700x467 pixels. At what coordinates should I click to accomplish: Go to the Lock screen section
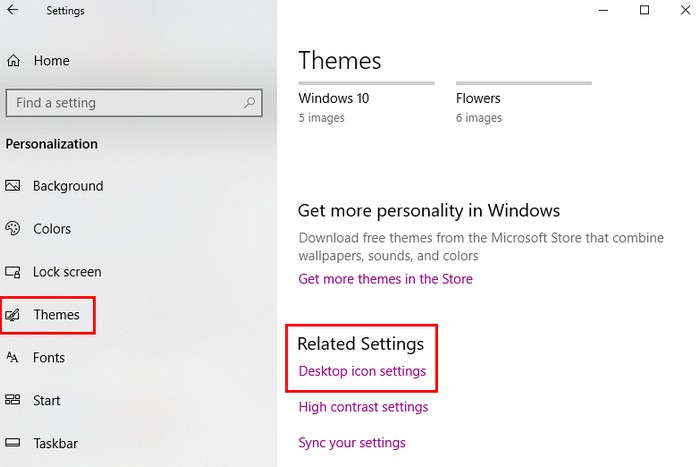coord(67,272)
